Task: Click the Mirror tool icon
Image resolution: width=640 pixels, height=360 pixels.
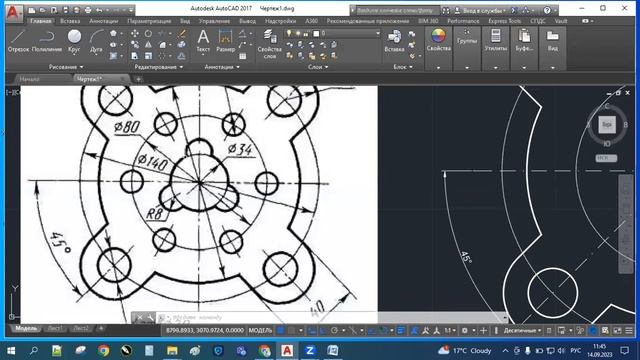Action: (148, 45)
